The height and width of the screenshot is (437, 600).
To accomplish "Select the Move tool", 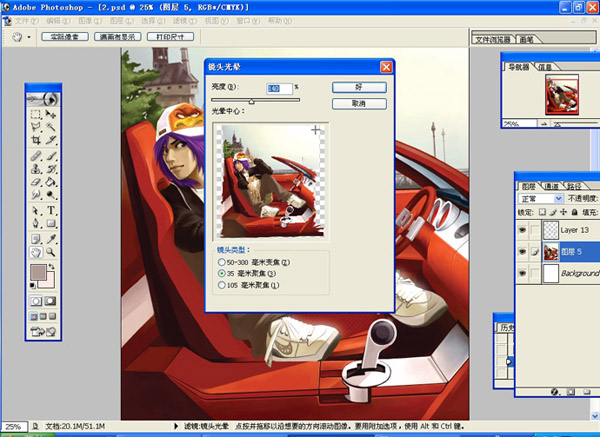I will (51, 114).
